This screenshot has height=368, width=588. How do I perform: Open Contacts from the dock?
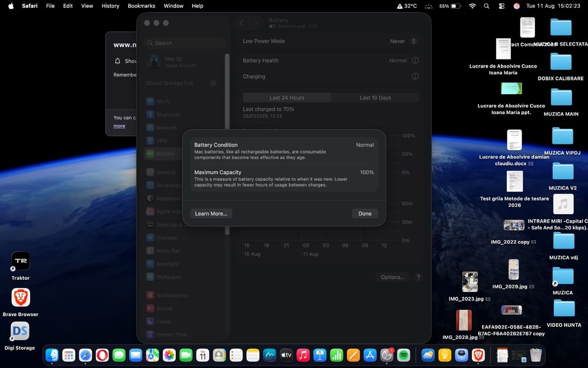[219, 355]
